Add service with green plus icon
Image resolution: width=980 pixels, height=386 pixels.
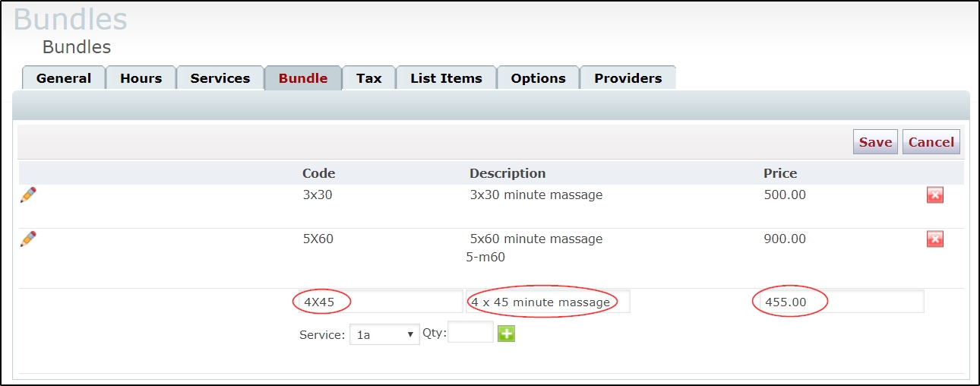(506, 334)
